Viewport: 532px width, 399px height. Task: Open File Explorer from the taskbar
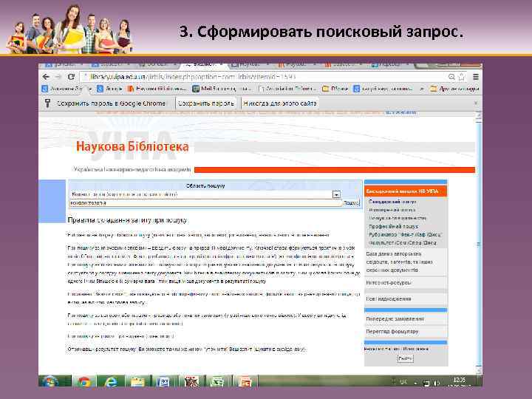[x=137, y=382]
